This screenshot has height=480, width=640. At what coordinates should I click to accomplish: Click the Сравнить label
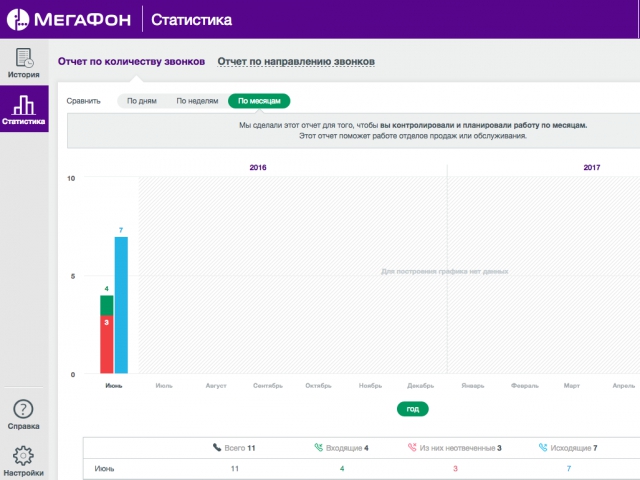84,101
